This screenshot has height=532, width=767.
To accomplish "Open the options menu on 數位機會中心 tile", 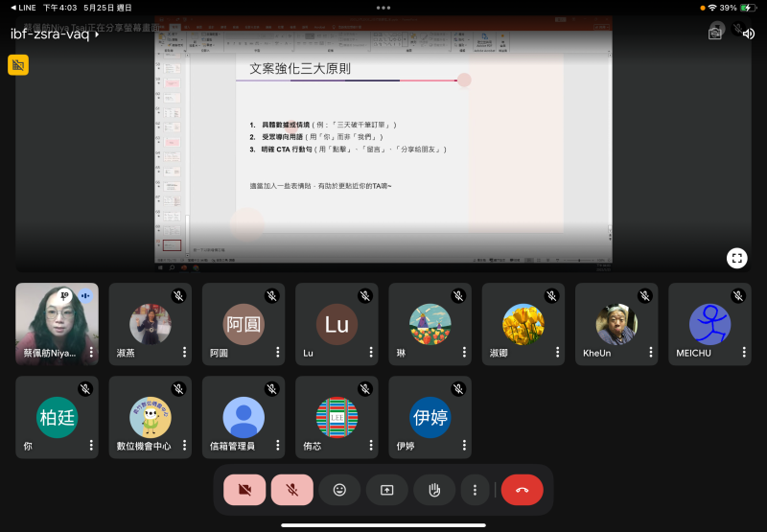I will pos(184,446).
